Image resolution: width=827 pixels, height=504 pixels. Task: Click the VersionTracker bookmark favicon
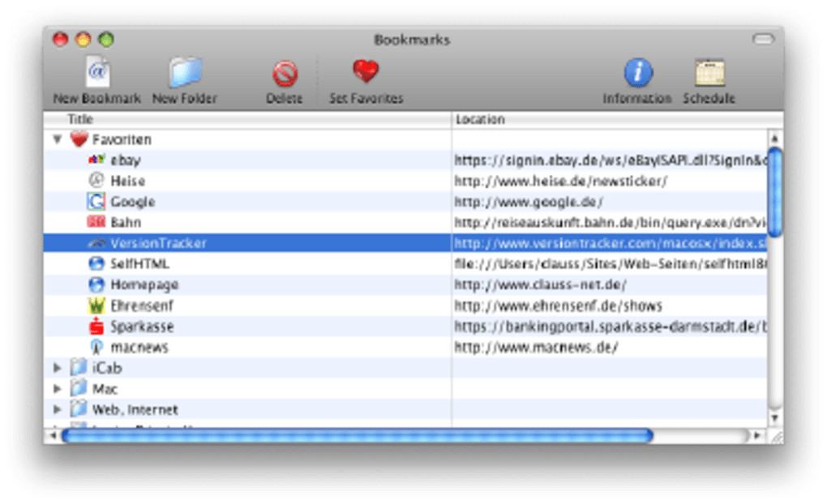point(96,243)
